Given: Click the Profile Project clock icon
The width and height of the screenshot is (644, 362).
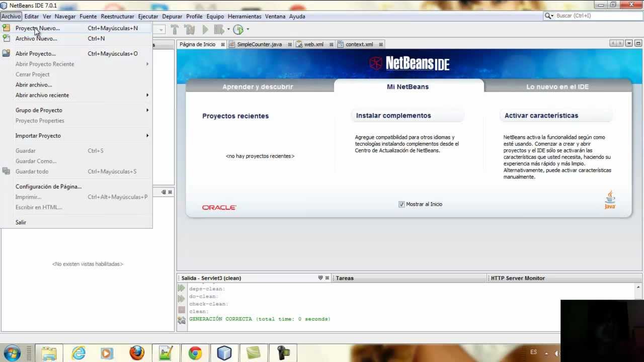Looking at the screenshot, I should click(x=238, y=30).
